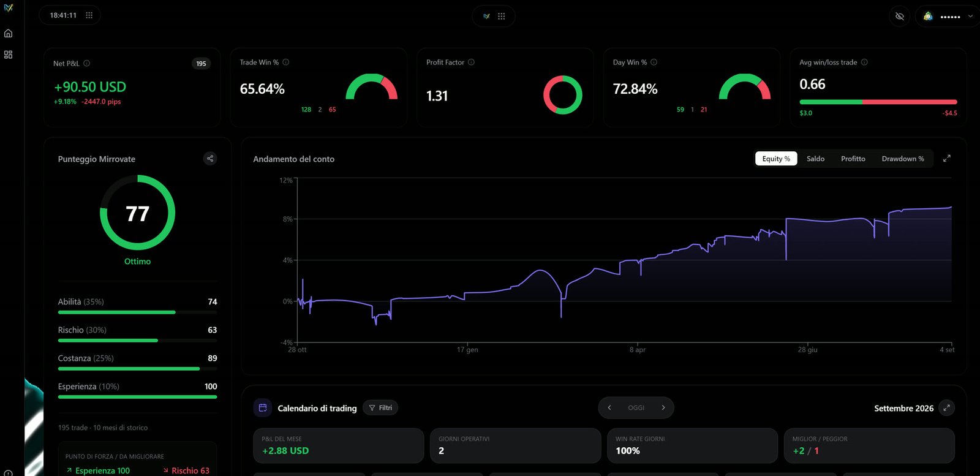Show info for Profit Factor

point(471,62)
